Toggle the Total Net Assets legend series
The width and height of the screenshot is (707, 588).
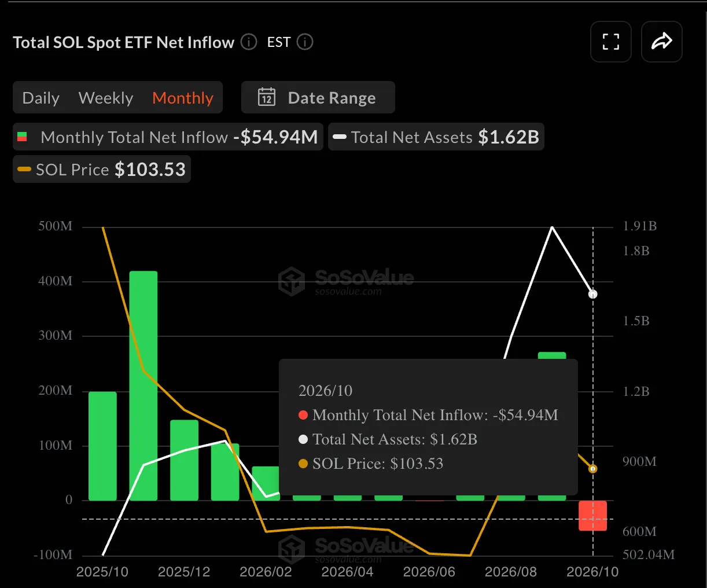pos(436,137)
